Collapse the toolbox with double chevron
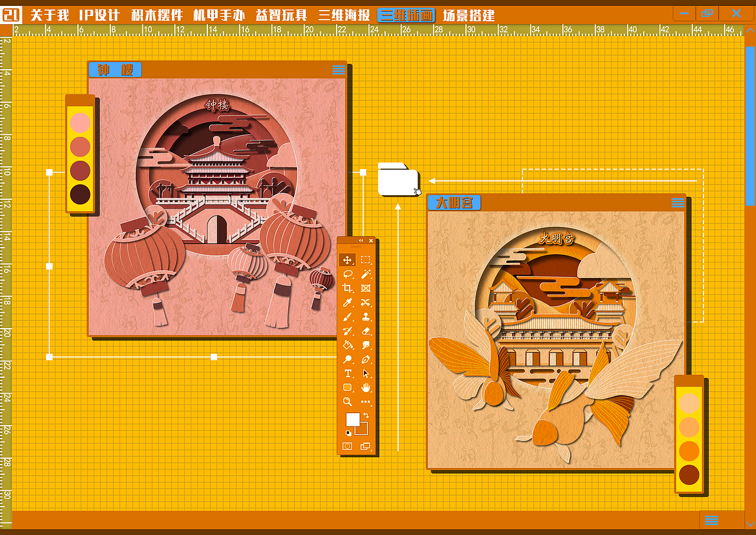 [x=361, y=241]
